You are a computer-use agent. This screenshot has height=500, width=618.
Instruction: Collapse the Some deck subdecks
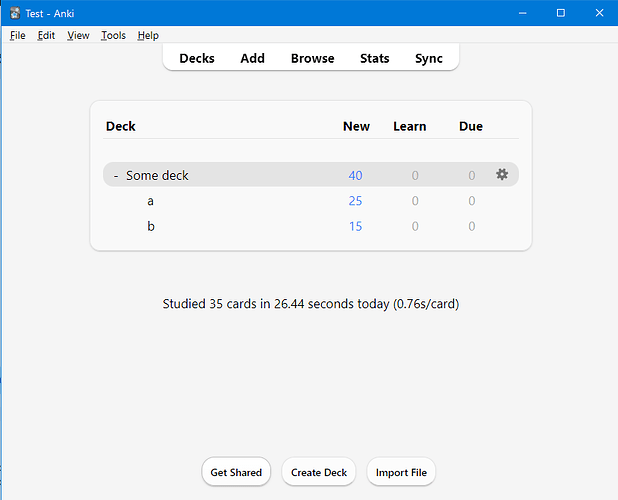pyautogui.click(x=116, y=175)
